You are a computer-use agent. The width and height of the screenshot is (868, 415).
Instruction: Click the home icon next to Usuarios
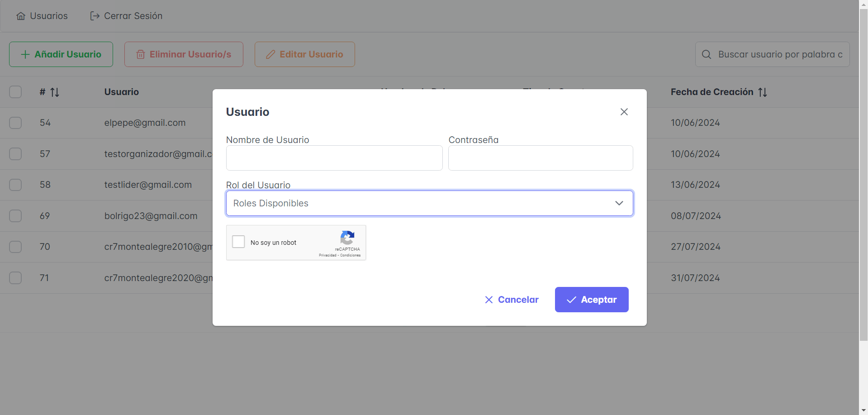(21, 16)
